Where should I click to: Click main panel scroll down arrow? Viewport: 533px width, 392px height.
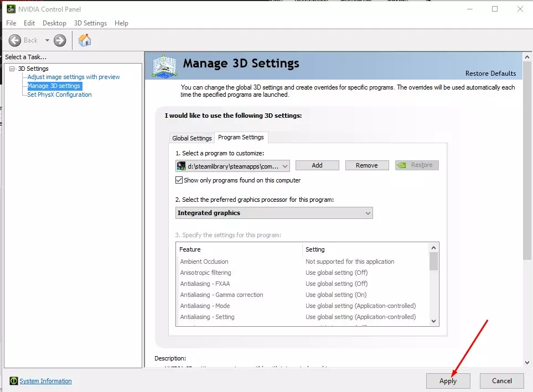click(x=527, y=363)
